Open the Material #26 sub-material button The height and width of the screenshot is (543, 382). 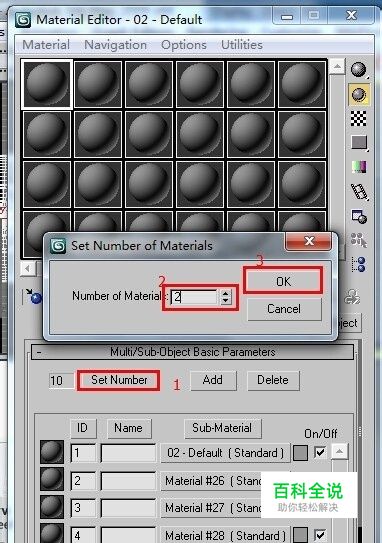211,481
